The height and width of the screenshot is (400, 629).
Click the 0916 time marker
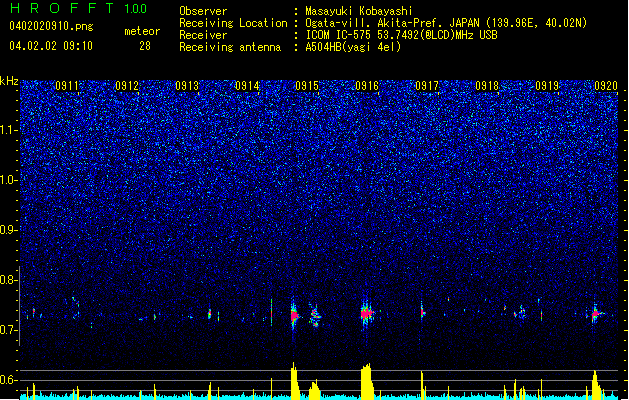(x=367, y=86)
